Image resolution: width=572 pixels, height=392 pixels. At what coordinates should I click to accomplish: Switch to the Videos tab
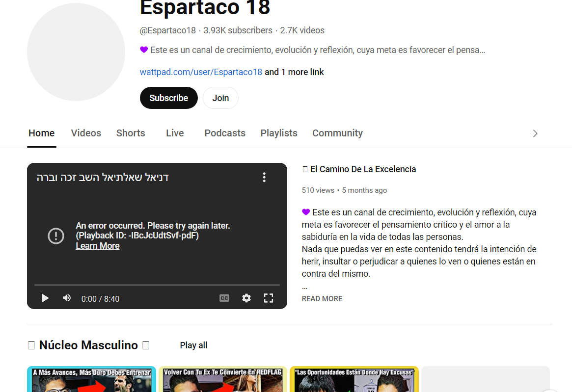coord(86,133)
